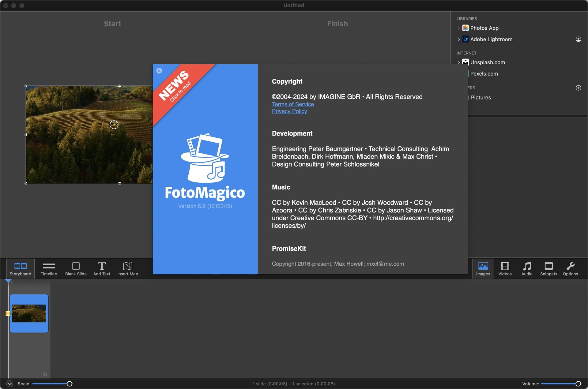Add a folder with plus icon
The height and width of the screenshot is (389, 588).
578,88
